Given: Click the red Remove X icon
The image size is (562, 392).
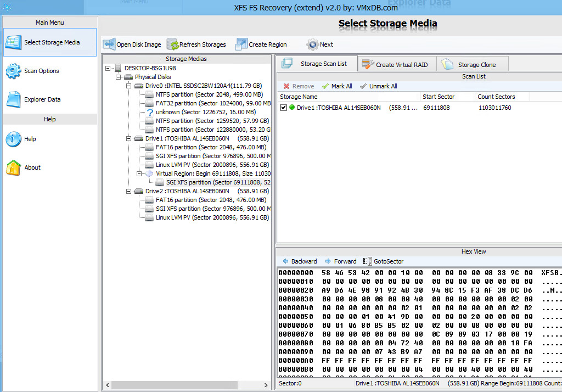Looking at the screenshot, I should click(286, 86).
